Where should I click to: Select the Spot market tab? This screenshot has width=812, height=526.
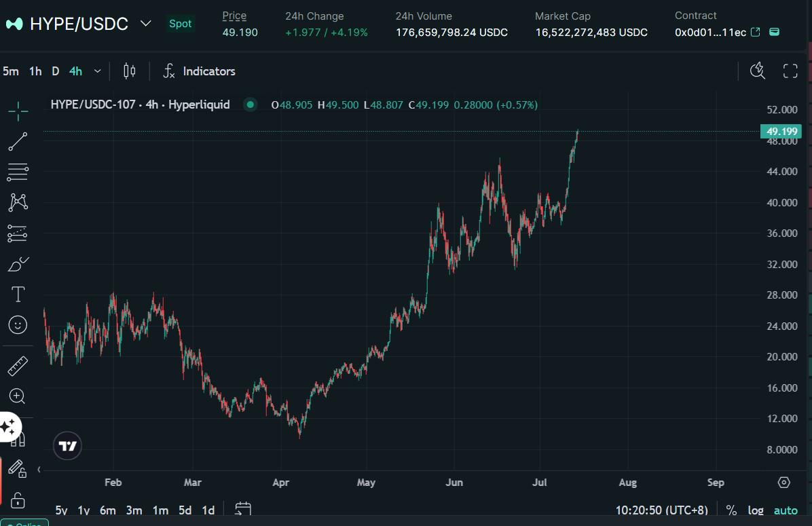point(180,23)
